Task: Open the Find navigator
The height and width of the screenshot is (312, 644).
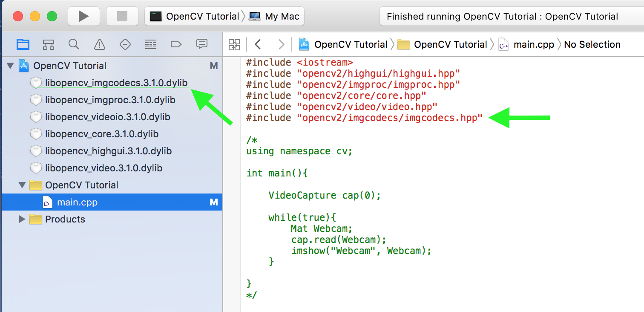Action: point(74,44)
